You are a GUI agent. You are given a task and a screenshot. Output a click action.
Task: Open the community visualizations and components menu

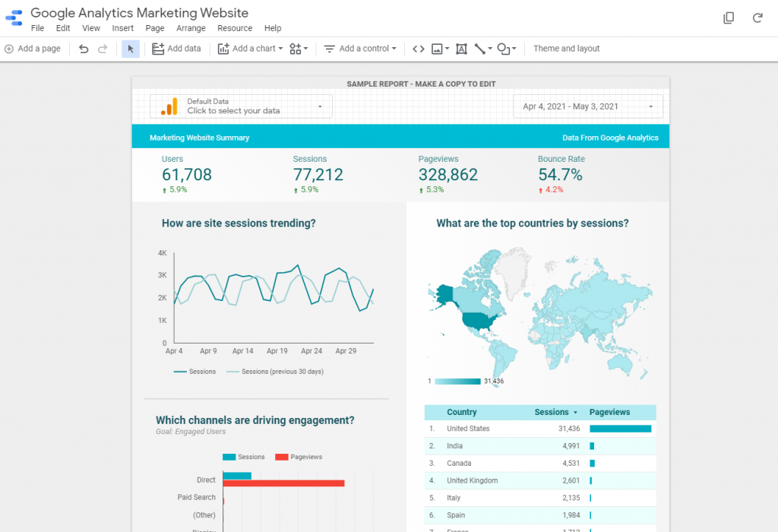coord(298,49)
